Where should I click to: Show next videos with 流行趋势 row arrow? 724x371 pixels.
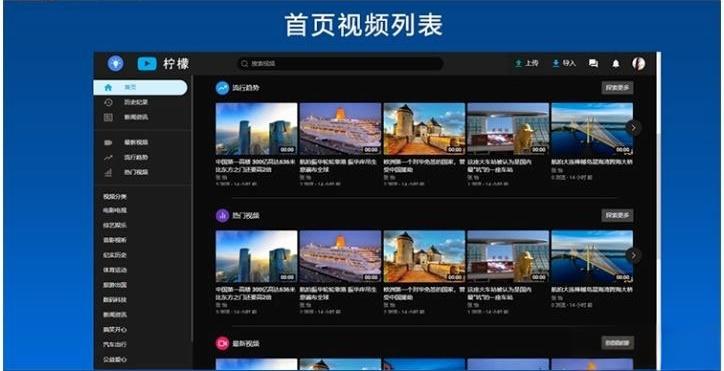634,128
